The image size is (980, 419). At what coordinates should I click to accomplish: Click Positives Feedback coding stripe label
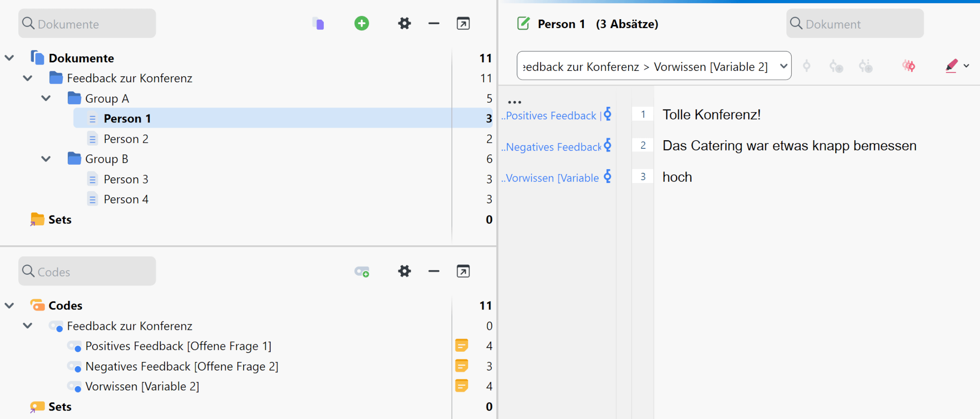pos(551,116)
